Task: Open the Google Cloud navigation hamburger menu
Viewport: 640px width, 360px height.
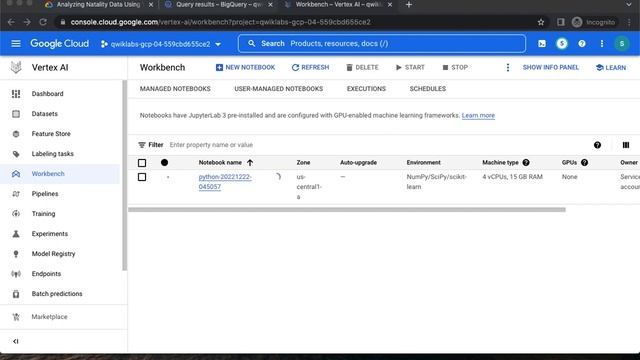Action: pos(16,44)
